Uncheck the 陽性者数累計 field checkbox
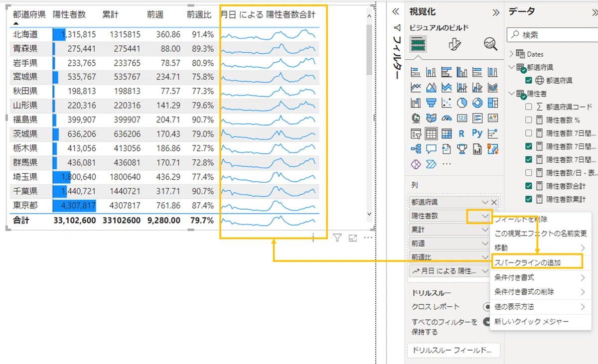 [529, 199]
